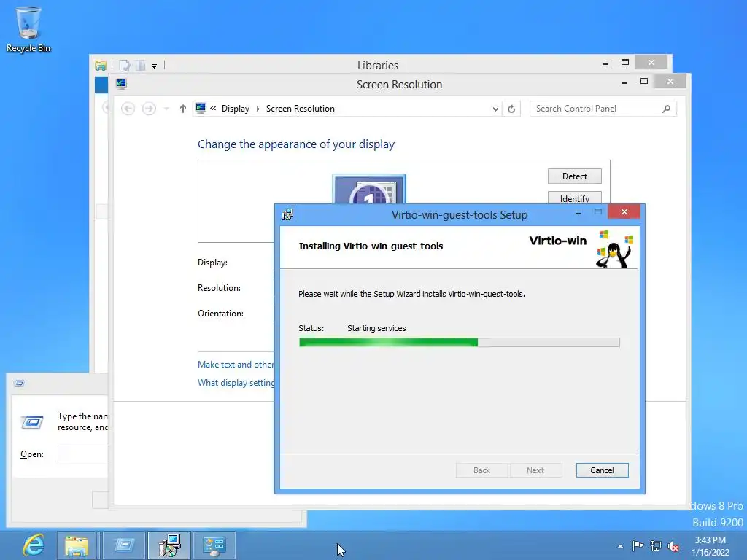Click the 'Change the appearance of your display' heading
Viewport: 747px width, 560px height.
296,144
